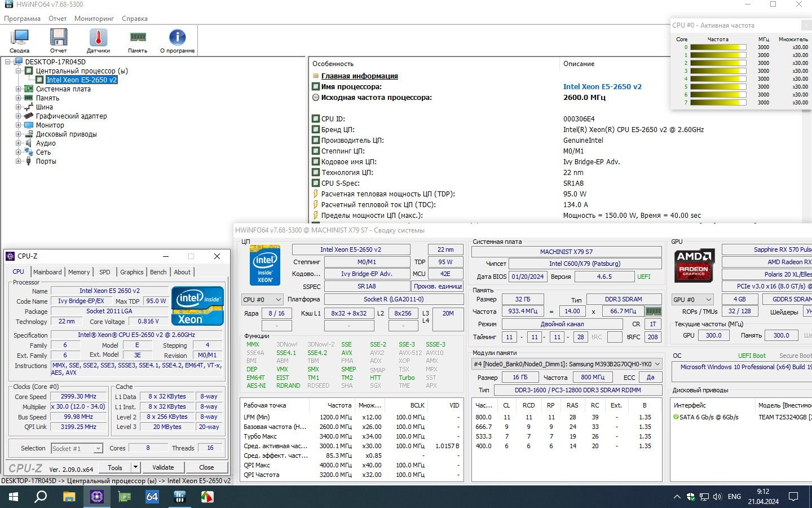
Task: Open taskbar search magnifier
Action: point(41,497)
